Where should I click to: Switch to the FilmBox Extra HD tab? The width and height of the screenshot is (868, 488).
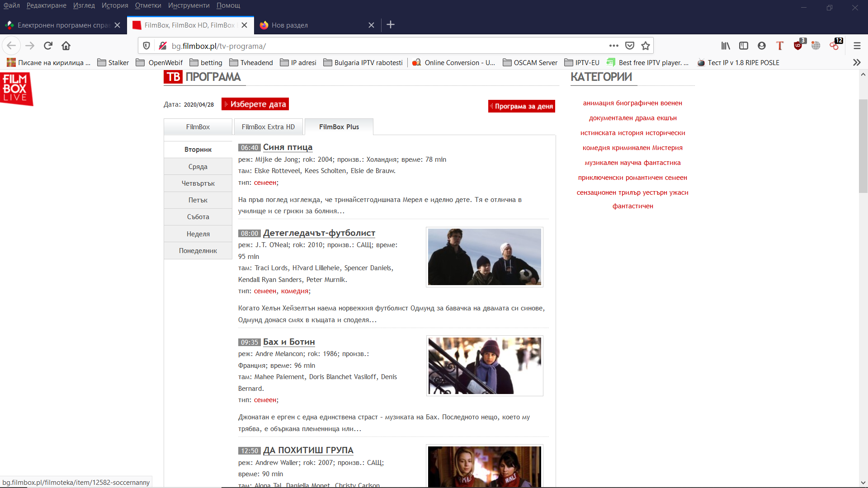click(x=268, y=127)
